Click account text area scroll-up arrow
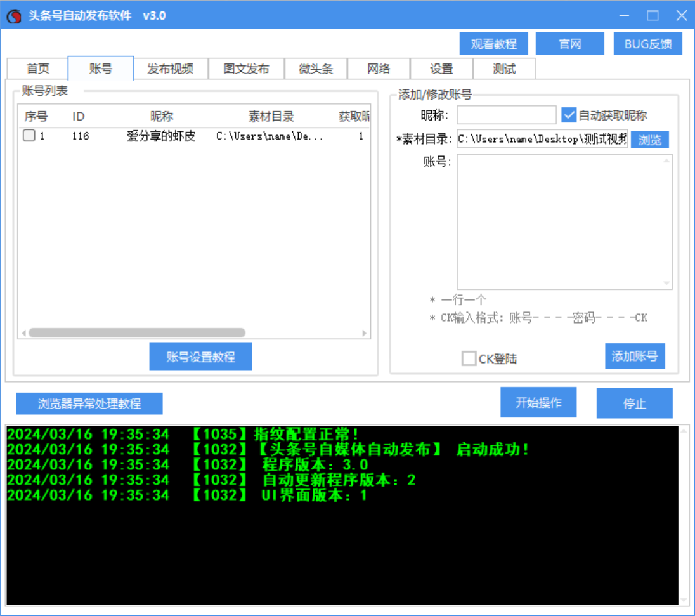This screenshot has height=616, width=695. click(666, 161)
